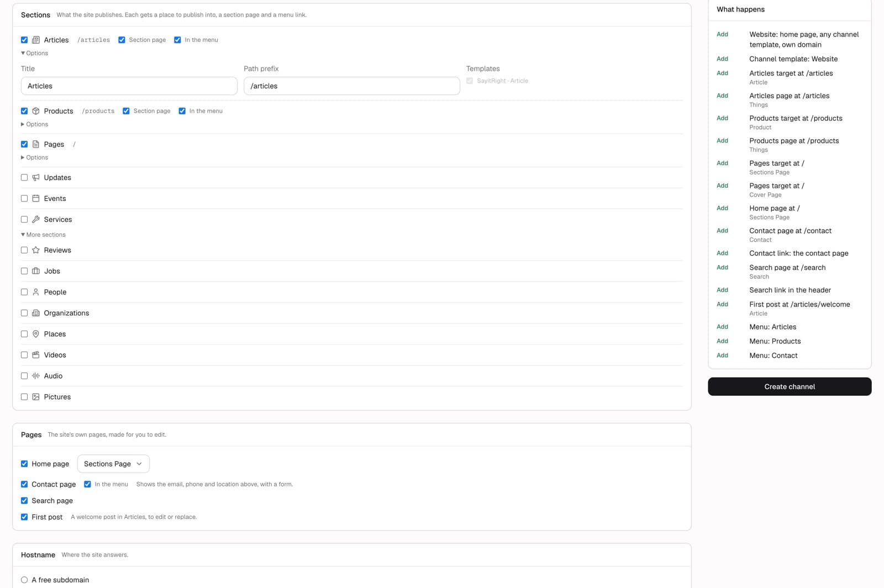Click 'Menu: Products' in What happens list
Screen dimensions: 884x588
click(775, 341)
